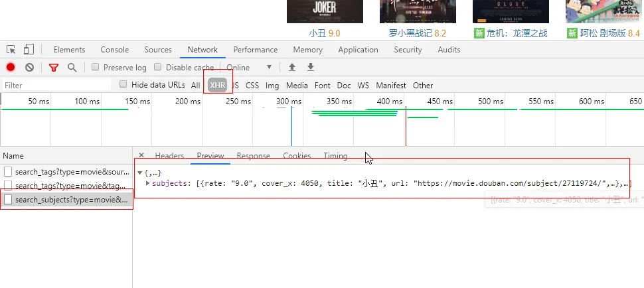This screenshot has height=288, width=644.
Task: Open network search with magnifier icon
Action: 72,68
